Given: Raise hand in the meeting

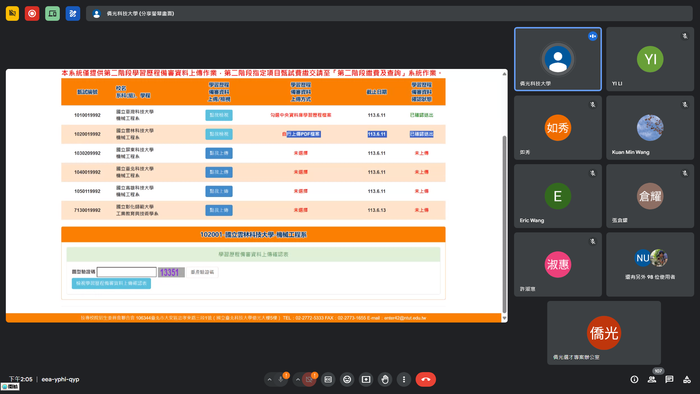Looking at the screenshot, I should [385, 379].
